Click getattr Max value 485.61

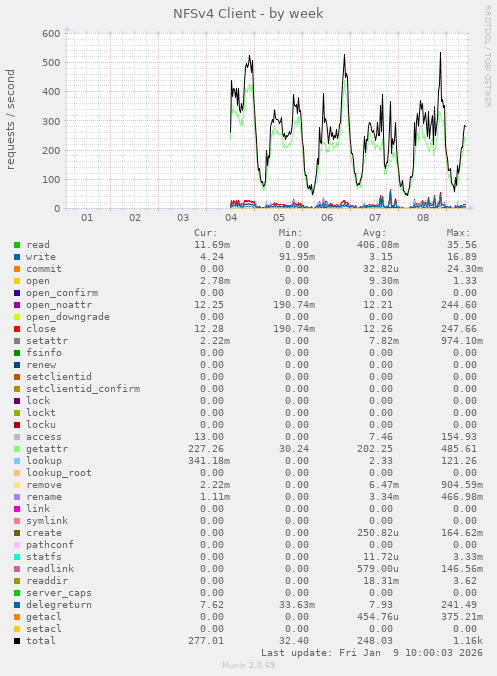tap(459, 449)
